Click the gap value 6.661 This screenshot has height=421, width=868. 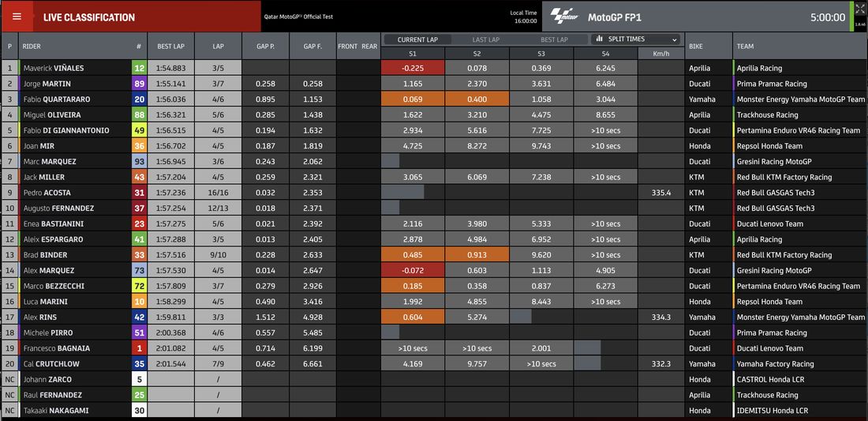click(x=312, y=364)
